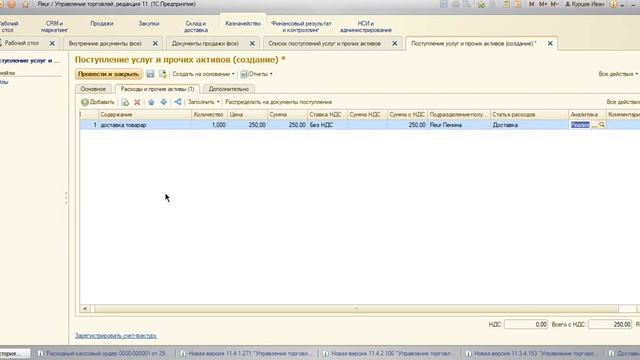This screenshot has width=640, height=360.
Task: Open the CRM и маркетинг section
Action: [x=54, y=27]
